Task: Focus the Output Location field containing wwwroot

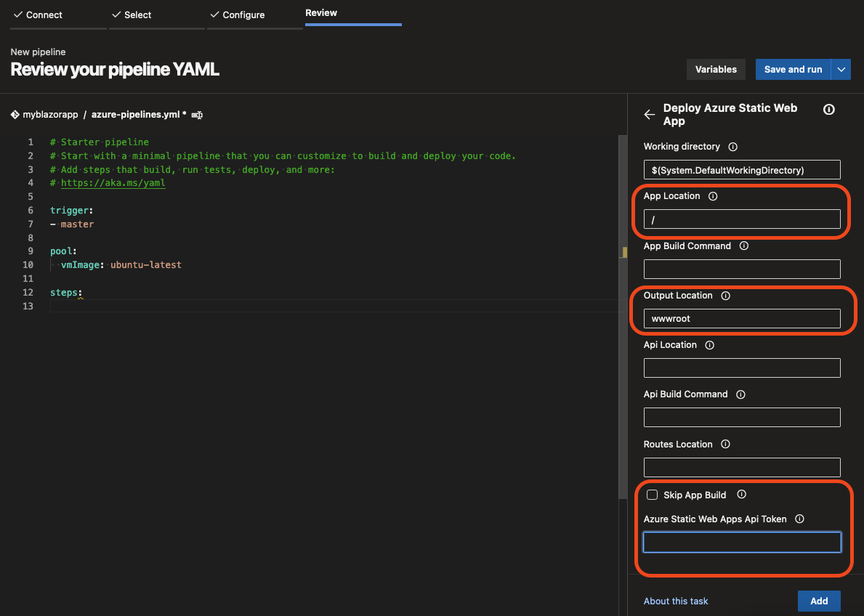Action: [742, 318]
